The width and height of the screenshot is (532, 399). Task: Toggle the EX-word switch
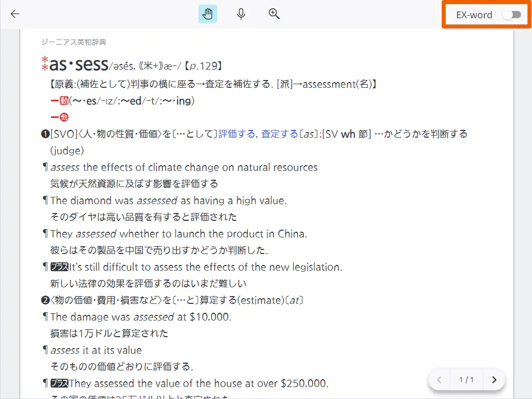coord(512,15)
